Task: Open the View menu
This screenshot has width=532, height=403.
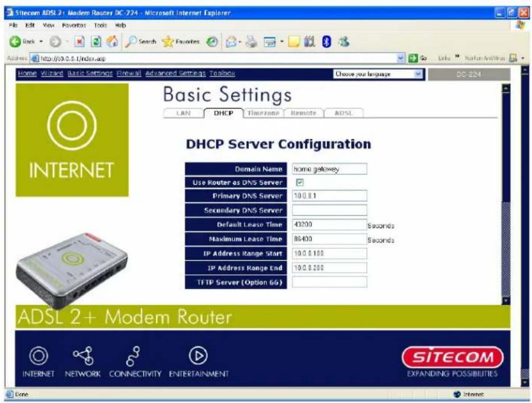Action: pyautogui.click(x=48, y=25)
